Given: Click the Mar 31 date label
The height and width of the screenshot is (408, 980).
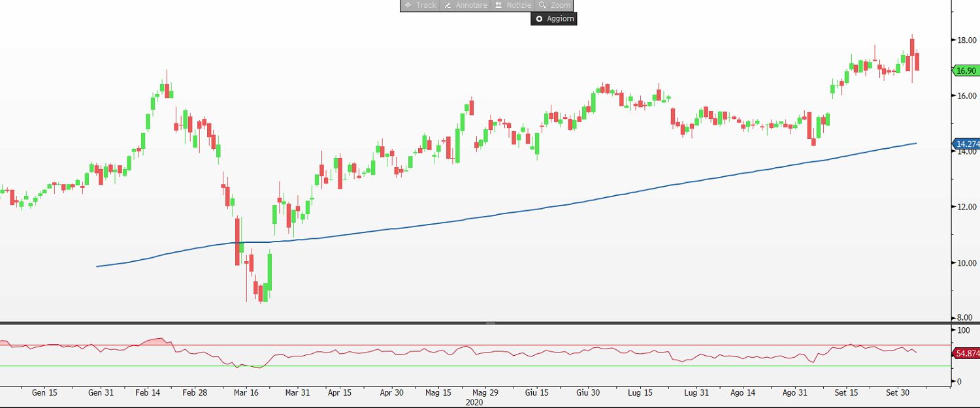Looking at the screenshot, I should 297,393.
